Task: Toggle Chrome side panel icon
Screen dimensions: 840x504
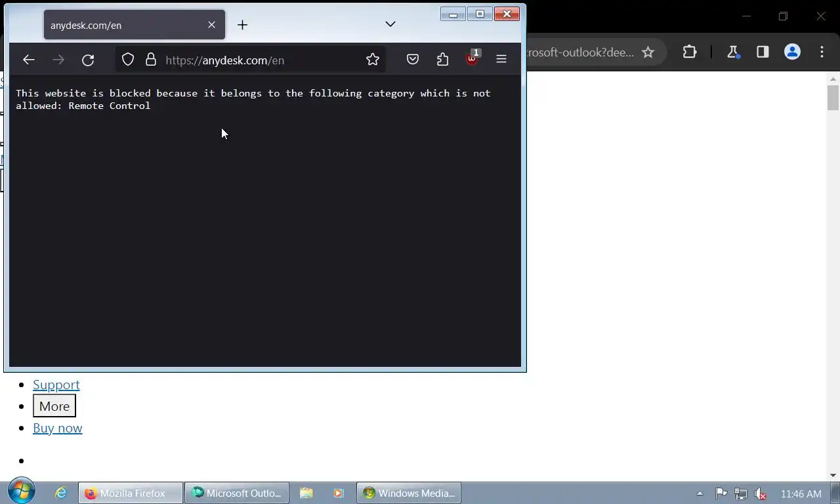Action: [x=763, y=52]
